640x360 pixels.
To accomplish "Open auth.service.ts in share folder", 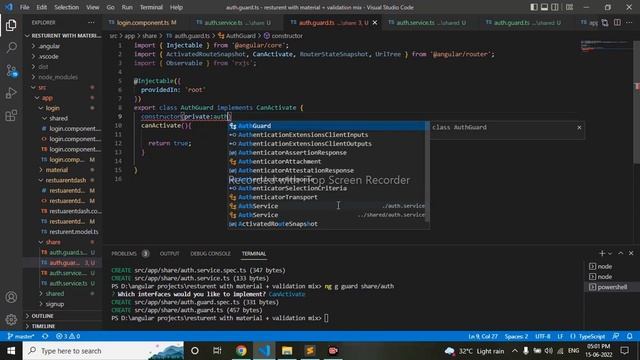I will (x=68, y=283).
